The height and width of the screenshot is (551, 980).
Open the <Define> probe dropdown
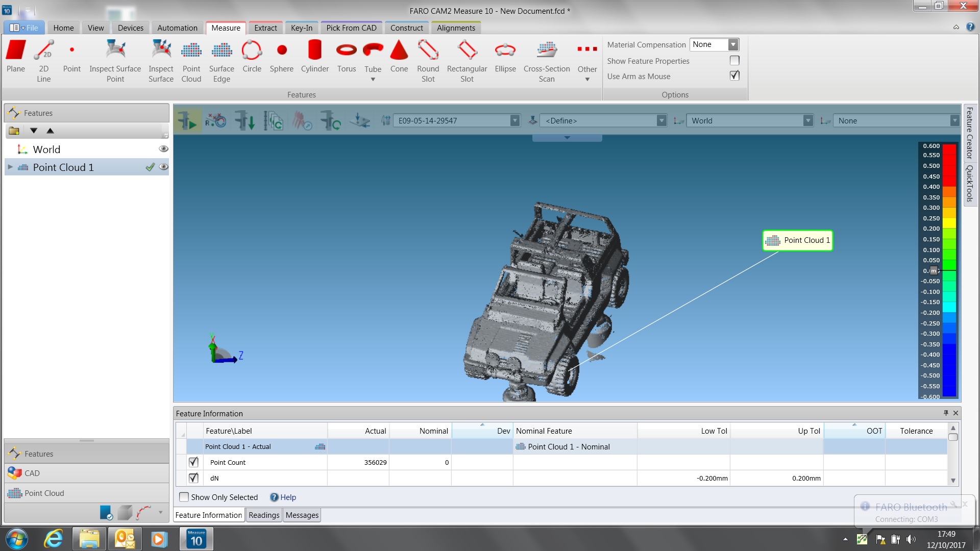(661, 121)
